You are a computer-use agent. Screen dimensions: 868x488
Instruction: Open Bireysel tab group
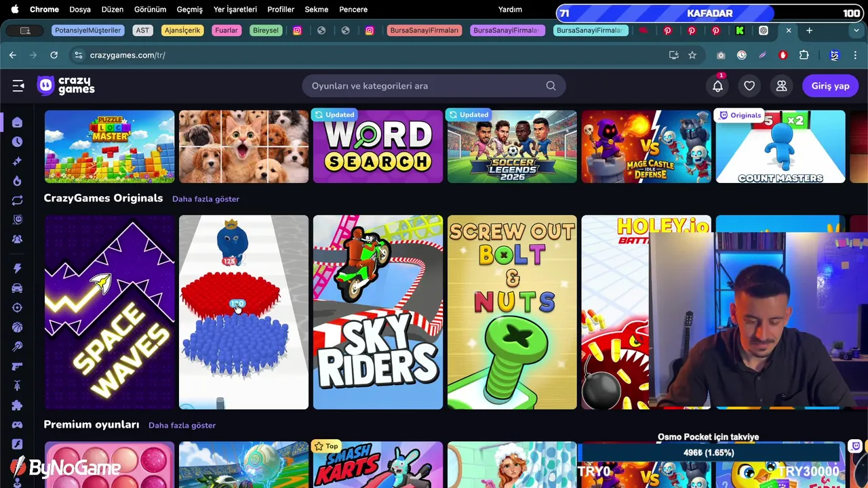coord(266,30)
